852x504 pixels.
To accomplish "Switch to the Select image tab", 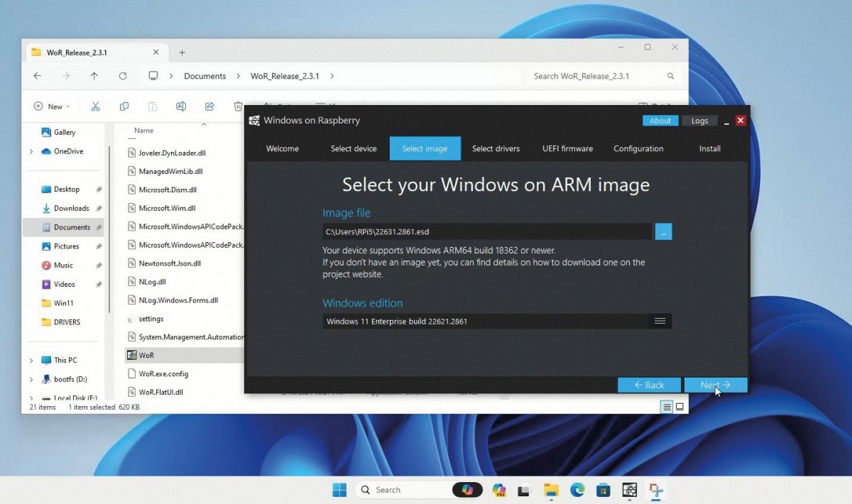I will click(425, 148).
